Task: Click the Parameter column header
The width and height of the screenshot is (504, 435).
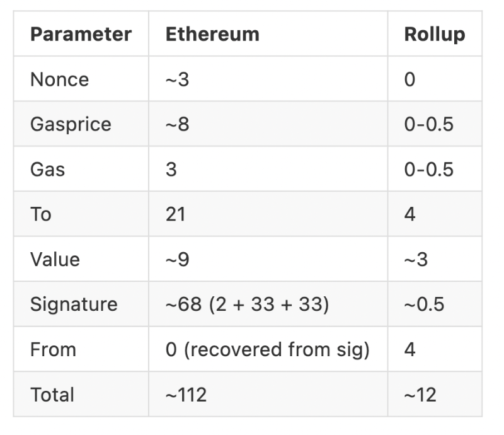Action: [x=81, y=34]
